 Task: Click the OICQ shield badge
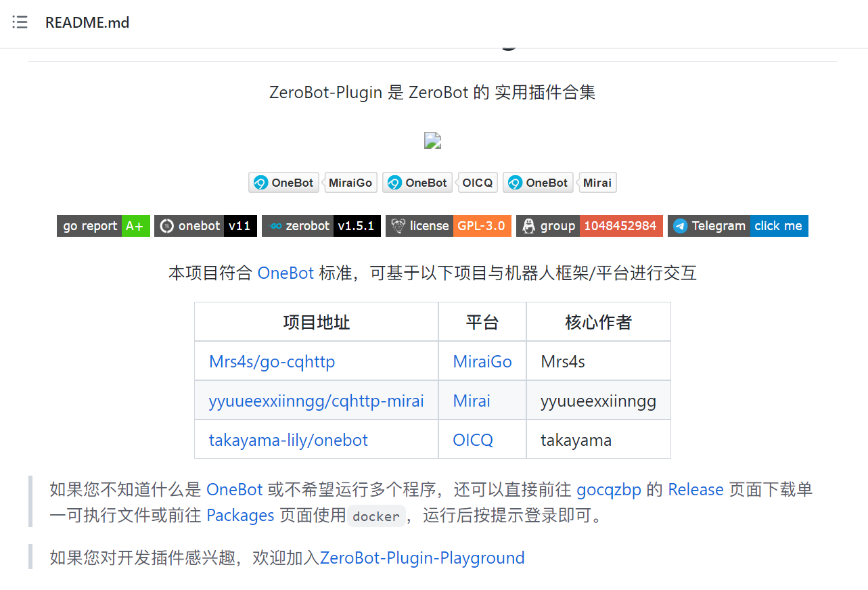coord(478,182)
